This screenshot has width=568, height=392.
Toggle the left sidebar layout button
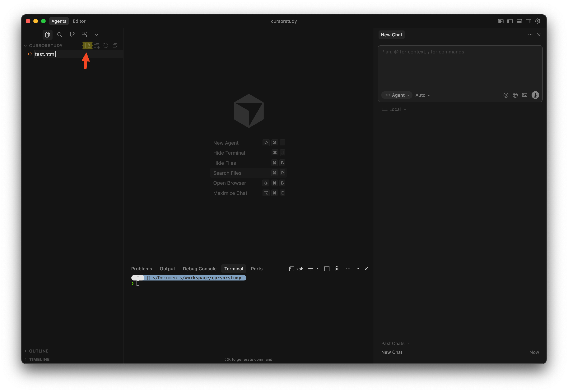pyautogui.click(x=510, y=21)
